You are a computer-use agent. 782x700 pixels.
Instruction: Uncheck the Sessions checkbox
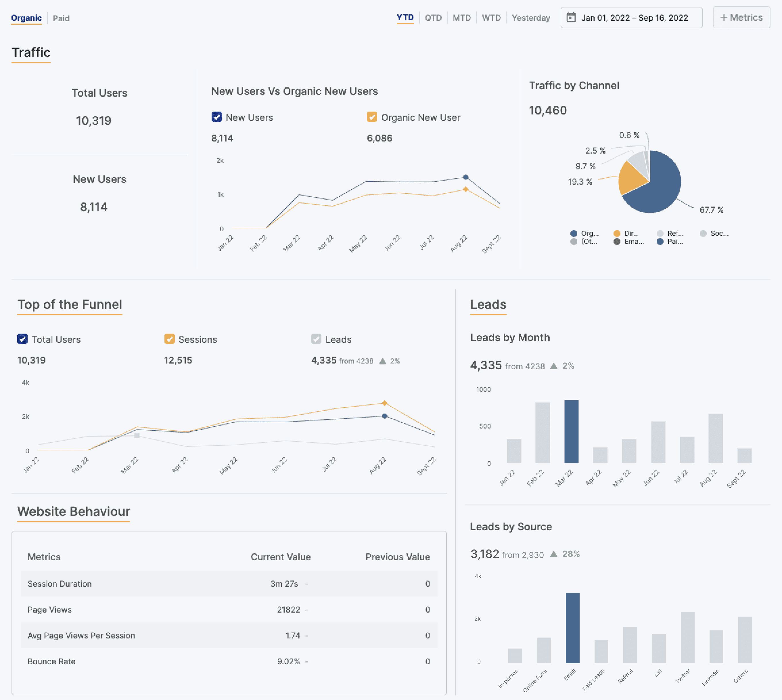170,339
